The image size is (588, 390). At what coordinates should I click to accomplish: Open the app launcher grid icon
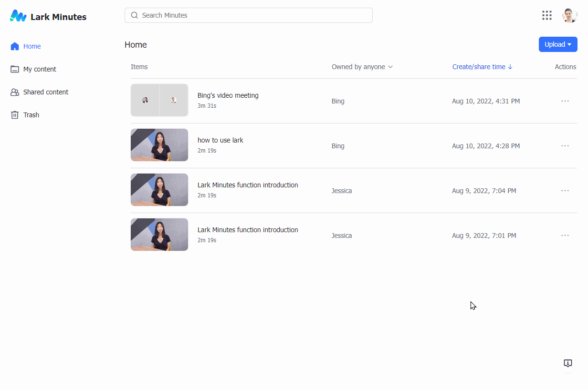(x=547, y=15)
